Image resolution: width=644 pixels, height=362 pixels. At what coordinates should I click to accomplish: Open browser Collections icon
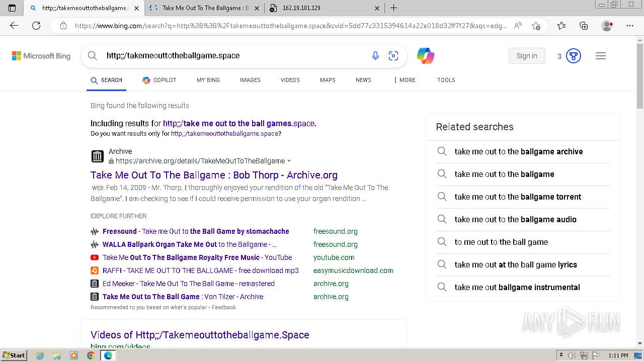tap(584, 26)
